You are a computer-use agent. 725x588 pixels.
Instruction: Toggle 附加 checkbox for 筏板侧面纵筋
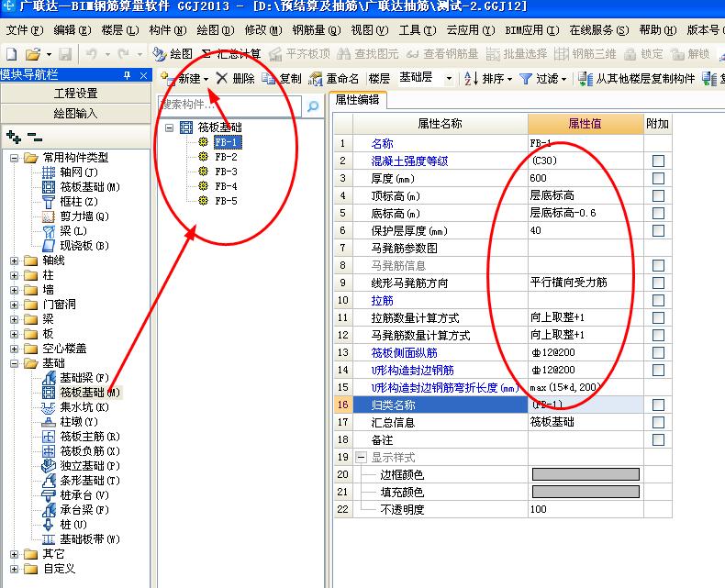click(x=658, y=352)
